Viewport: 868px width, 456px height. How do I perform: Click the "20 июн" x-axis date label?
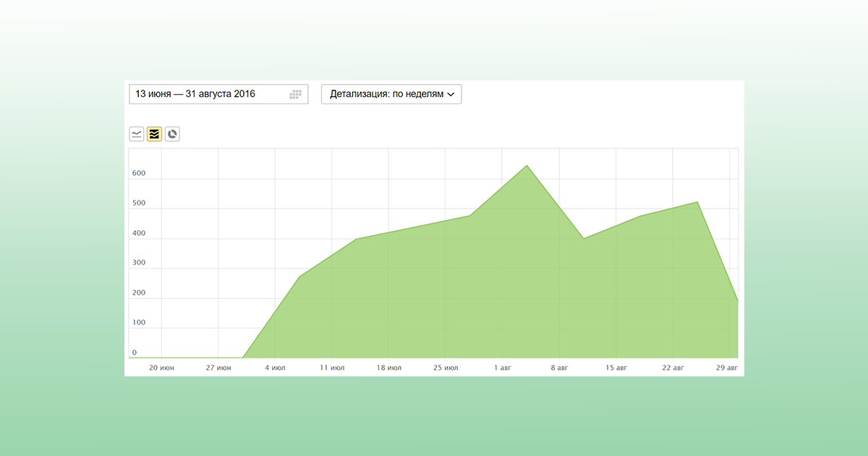tap(161, 368)
